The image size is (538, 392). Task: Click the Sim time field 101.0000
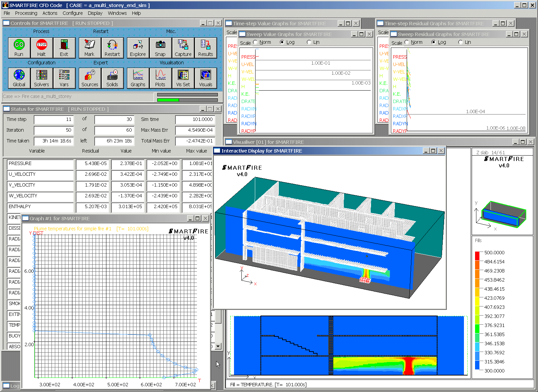(195, 120)
